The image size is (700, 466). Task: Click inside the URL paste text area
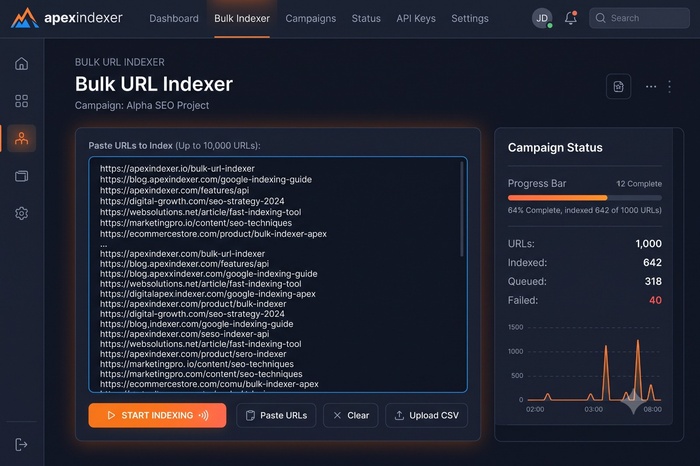(x=278, y=274)
